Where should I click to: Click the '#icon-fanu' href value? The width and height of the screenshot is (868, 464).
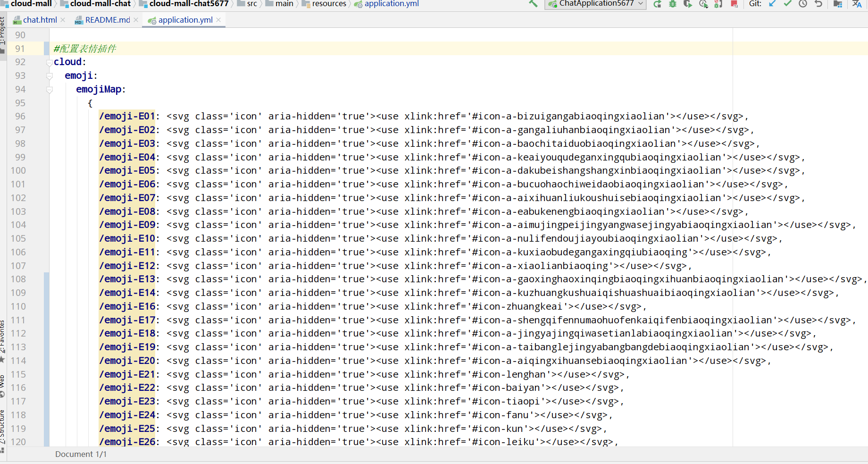500,415
